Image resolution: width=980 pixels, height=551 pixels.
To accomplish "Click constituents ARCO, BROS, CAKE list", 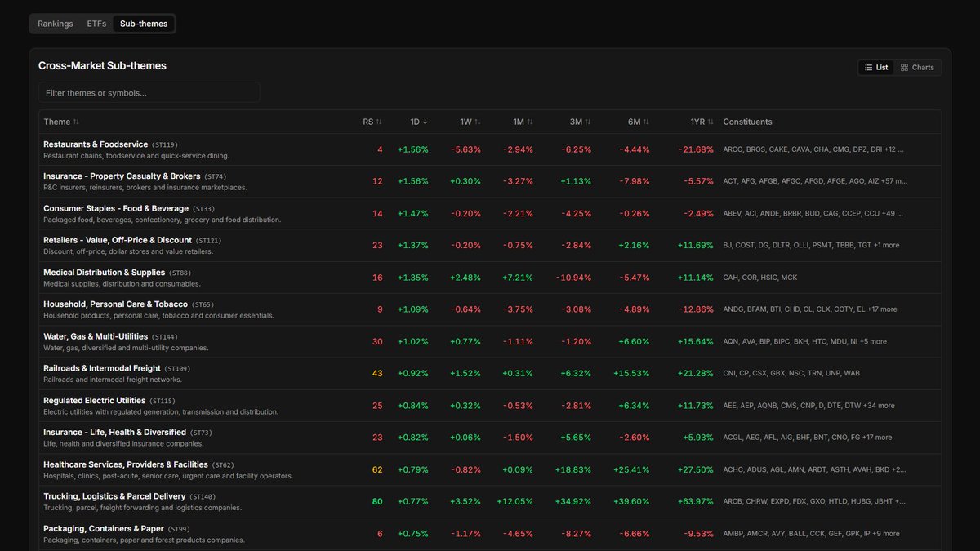I will coord(813,149).
